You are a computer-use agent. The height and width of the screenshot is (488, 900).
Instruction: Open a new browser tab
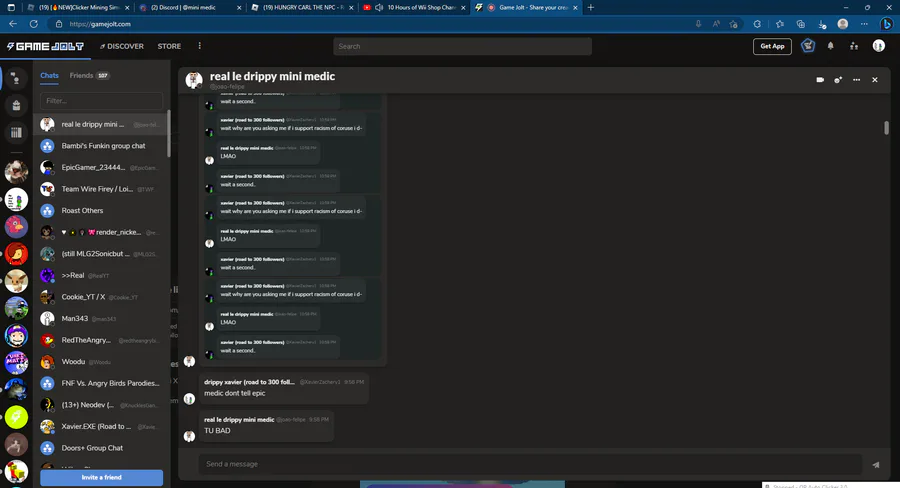click(591, 7)
